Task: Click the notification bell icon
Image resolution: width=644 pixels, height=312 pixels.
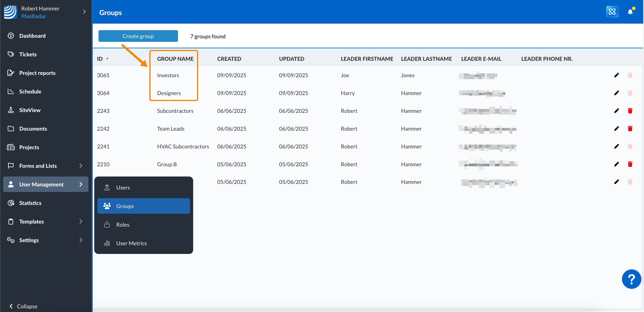Action: pos(630,12)
